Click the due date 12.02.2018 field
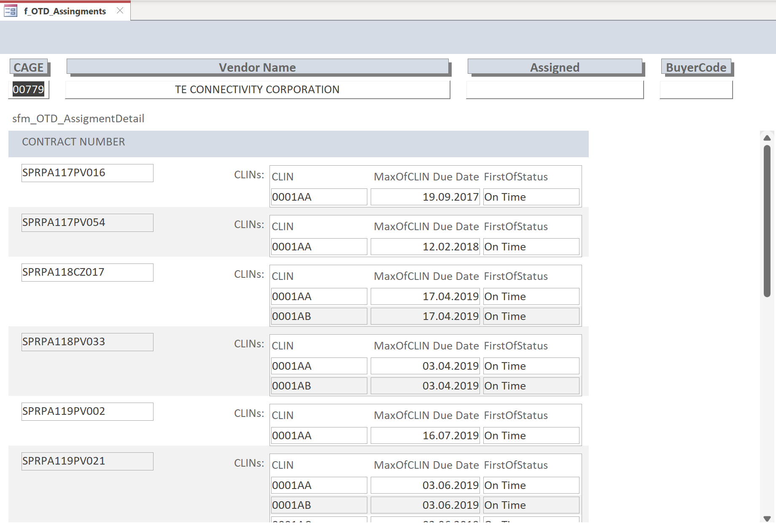This screenshot has height=532, width=776. [425, 247]
